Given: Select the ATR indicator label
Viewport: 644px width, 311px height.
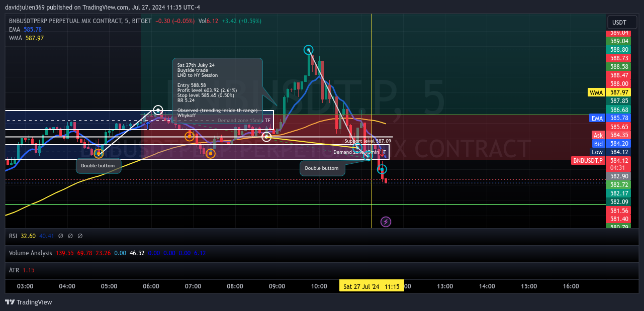Looking at the screenshot, I should (14, 270).
